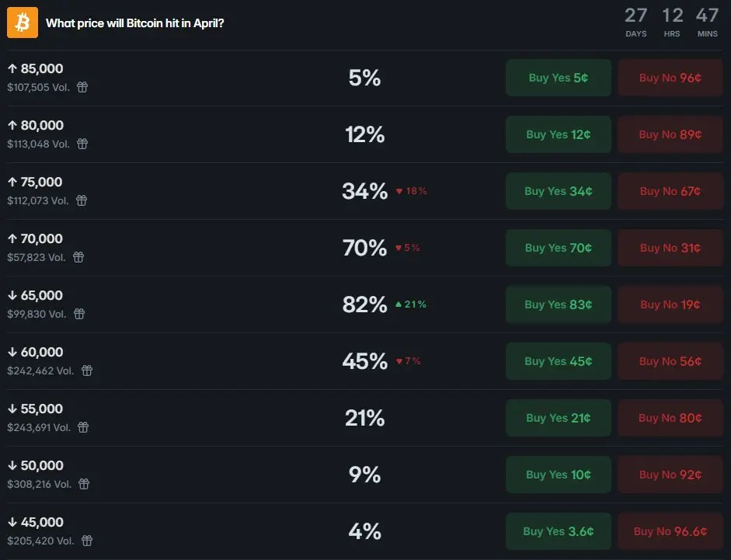Image resolution: width=731 pixels, height=560 pixels.
Task: Open the market title 'What price will Bitcoin hit in April?'
Action: pos(134,23)
